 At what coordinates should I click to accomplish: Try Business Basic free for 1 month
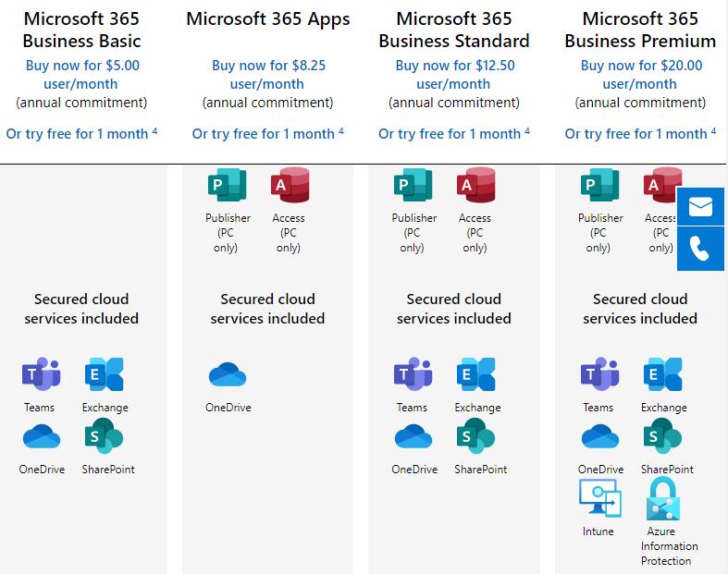[78, 134]
